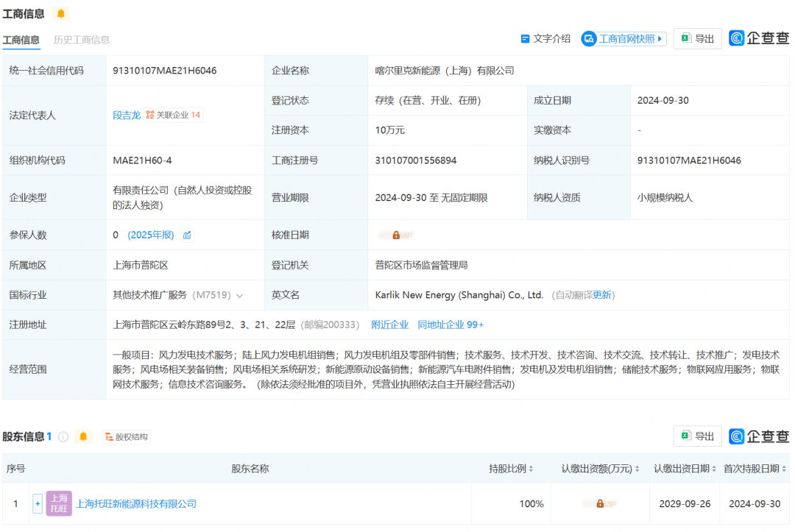The width and height of the screenshot is (795, 532).
Task: Open legal representative 段吉龙 link
Action: 127,115
